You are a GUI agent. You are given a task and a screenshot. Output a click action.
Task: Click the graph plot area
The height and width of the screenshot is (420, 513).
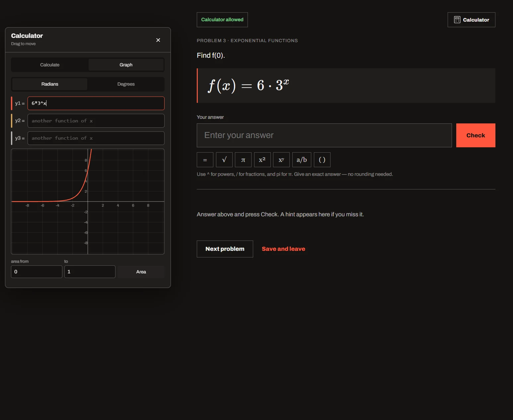(88, 201)
